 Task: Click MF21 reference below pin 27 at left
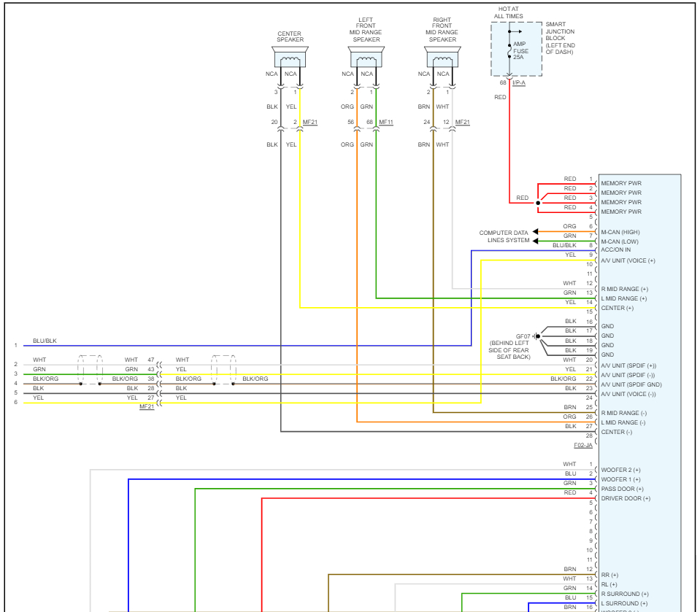tap(147, 406)
